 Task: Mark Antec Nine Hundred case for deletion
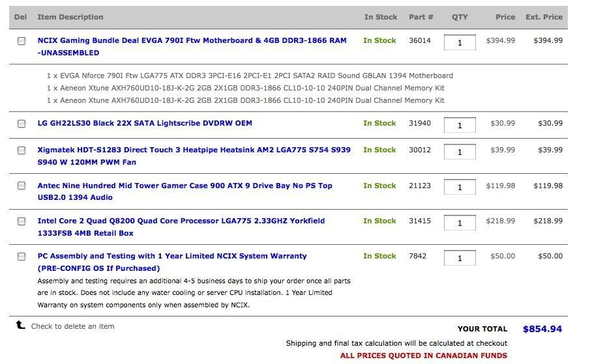click(x=22, y=186)
